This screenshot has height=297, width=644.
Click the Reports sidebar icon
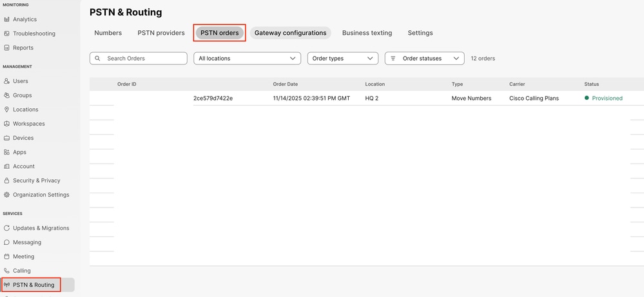click(6, 48)
